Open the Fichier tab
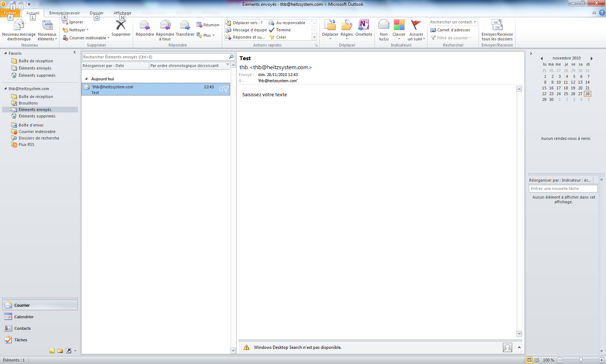 (10, 13)
